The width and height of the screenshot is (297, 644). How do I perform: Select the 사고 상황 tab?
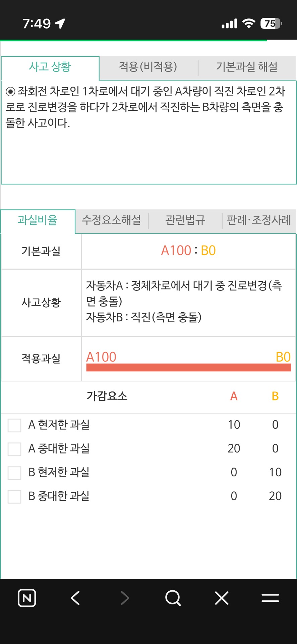tap(50, 67)
